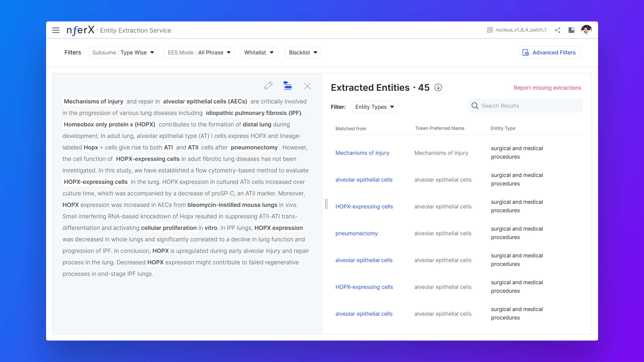
Task: Download extracted entities via arrow icon
Action: tap(438, 87)
